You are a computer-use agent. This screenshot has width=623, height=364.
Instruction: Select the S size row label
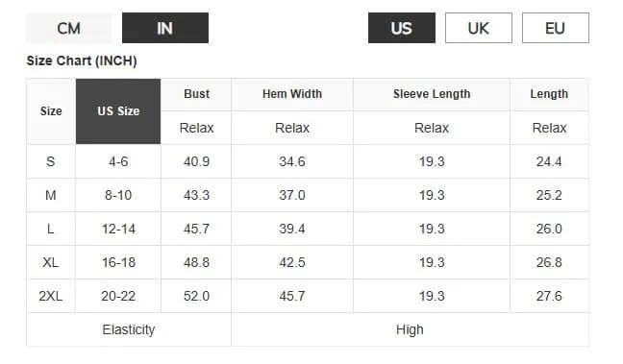[x=50, y=161]
